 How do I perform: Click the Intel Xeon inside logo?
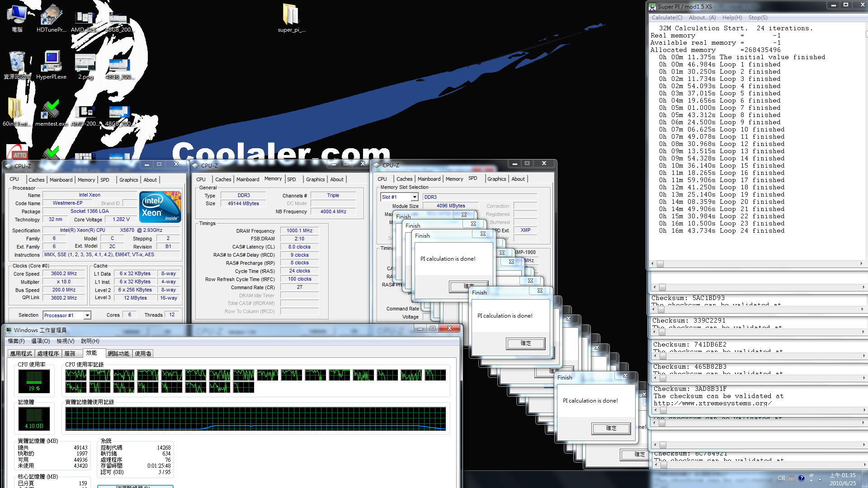click(160, 207)
